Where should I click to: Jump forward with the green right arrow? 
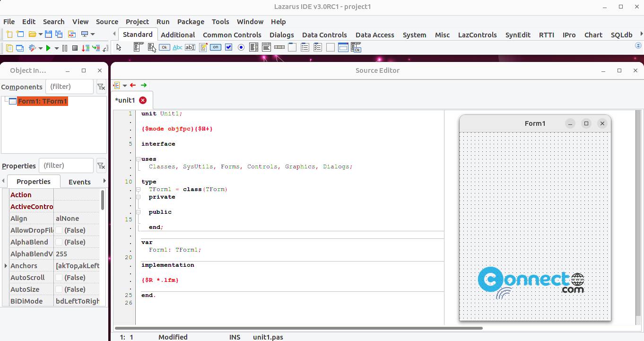click(x=144, y=85)
